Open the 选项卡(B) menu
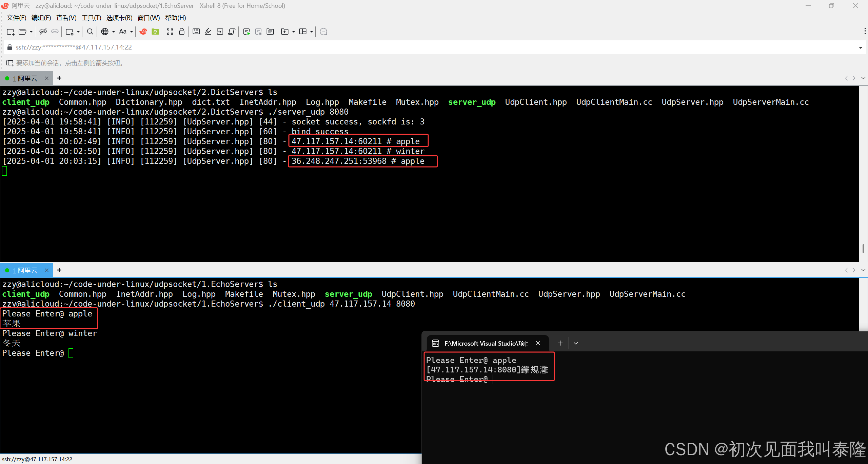Viewport: 868px width, 464px height. pyautogui.click(x=119, y=18)
